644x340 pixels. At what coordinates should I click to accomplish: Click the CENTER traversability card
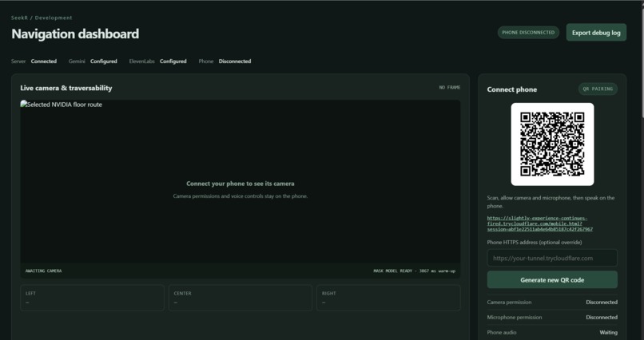pos(241,298)
